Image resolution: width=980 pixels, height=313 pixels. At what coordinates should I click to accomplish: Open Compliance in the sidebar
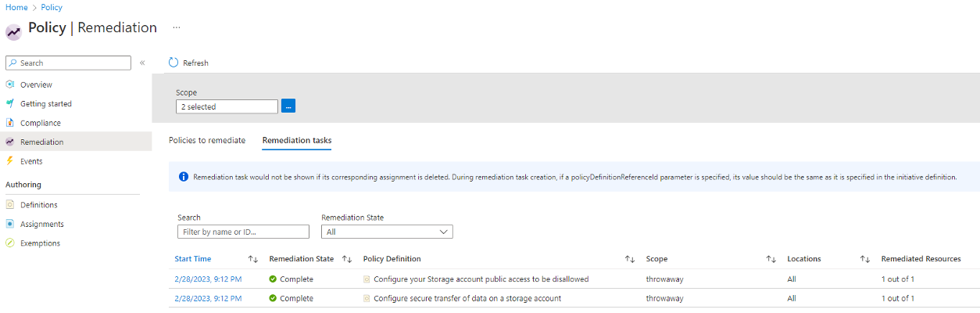pos(41,123)
